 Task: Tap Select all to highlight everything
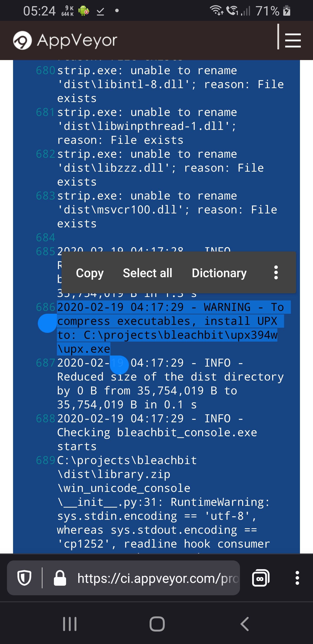click(x=147, y=273)
